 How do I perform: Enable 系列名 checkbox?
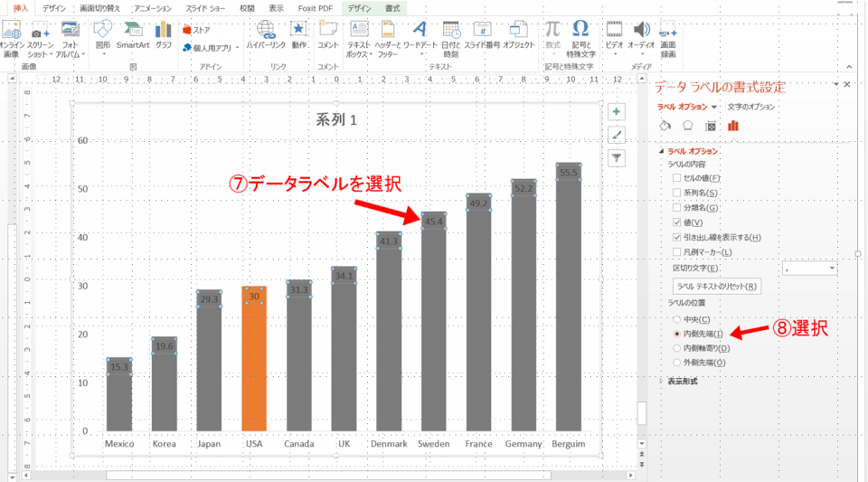tap(676, 193)
